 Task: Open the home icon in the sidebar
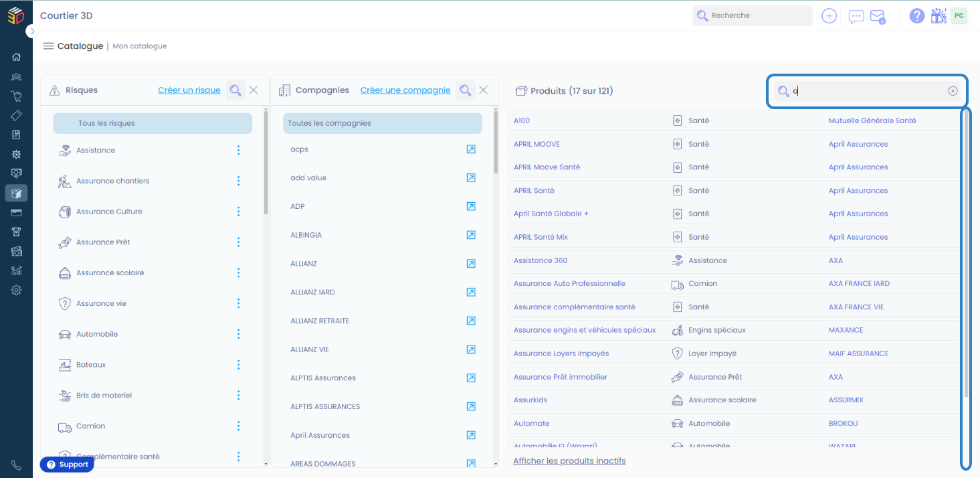tap(16, 57)
